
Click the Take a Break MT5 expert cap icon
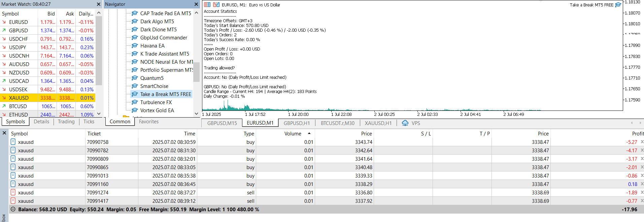point(618,5)
